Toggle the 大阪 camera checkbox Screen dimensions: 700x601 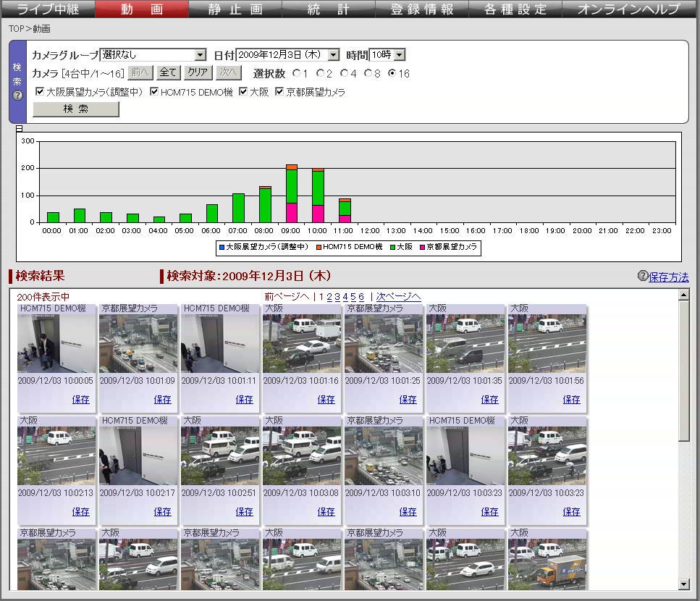[243, 91]
